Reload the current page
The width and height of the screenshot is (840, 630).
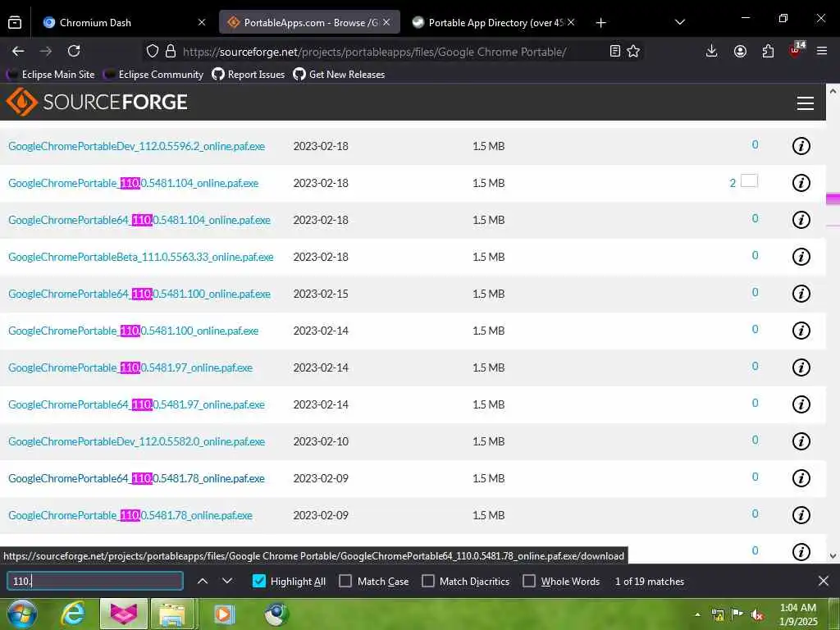74,51
